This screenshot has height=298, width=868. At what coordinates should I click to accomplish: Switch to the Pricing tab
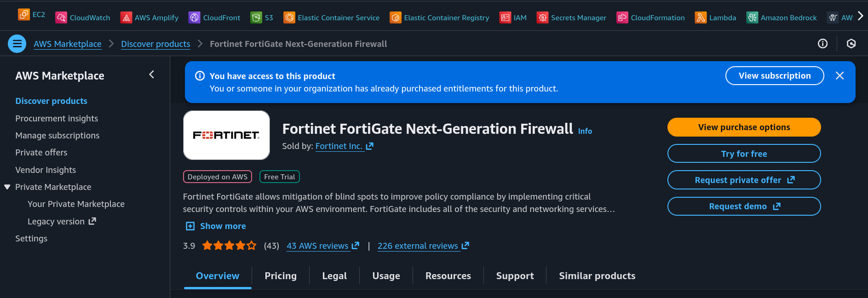(280, 276)
